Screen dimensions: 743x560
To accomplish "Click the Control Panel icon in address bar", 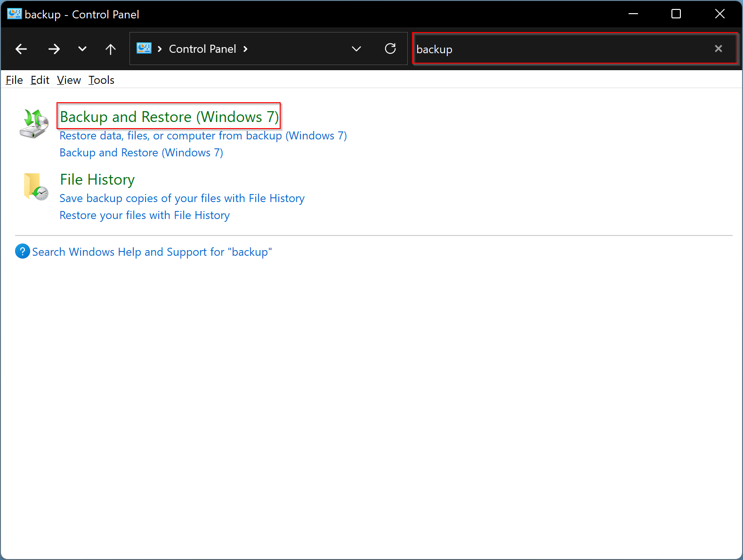I will [x=144, y=49].
